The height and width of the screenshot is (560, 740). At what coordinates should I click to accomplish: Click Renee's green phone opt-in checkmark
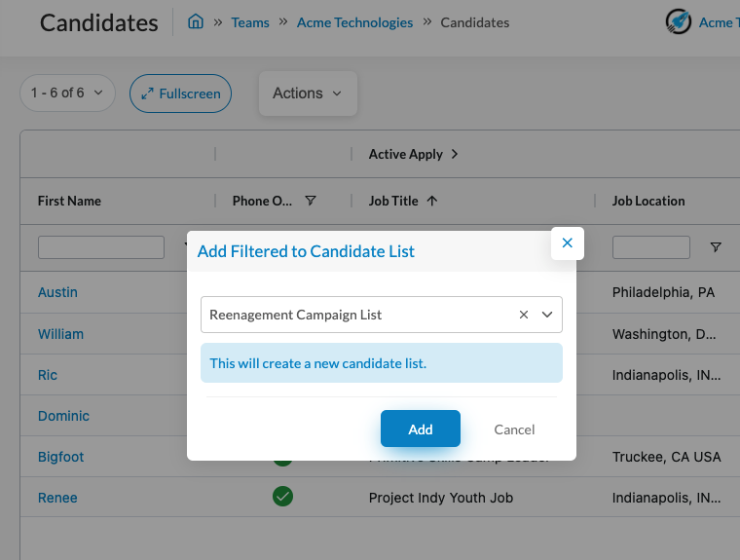point(282,498)
